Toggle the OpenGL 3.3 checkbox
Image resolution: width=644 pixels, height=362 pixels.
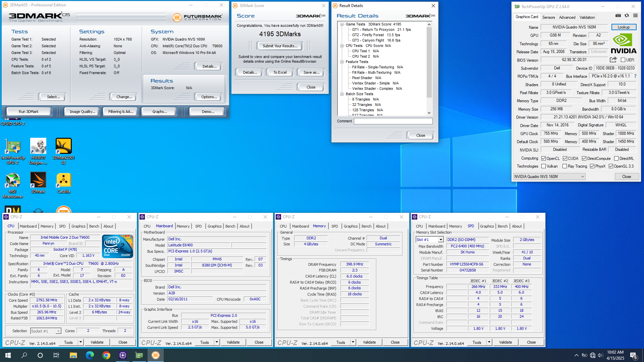(x=611, y=166)
